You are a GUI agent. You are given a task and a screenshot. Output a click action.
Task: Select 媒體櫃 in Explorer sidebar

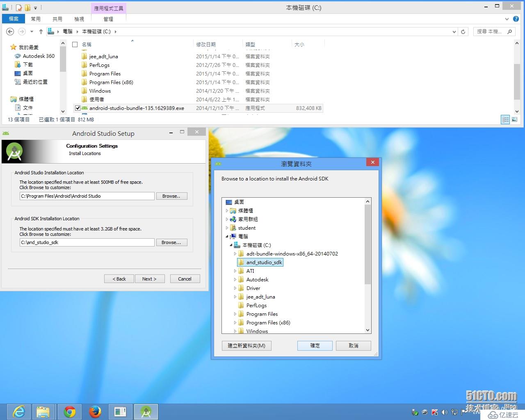[x=26, y=99]
